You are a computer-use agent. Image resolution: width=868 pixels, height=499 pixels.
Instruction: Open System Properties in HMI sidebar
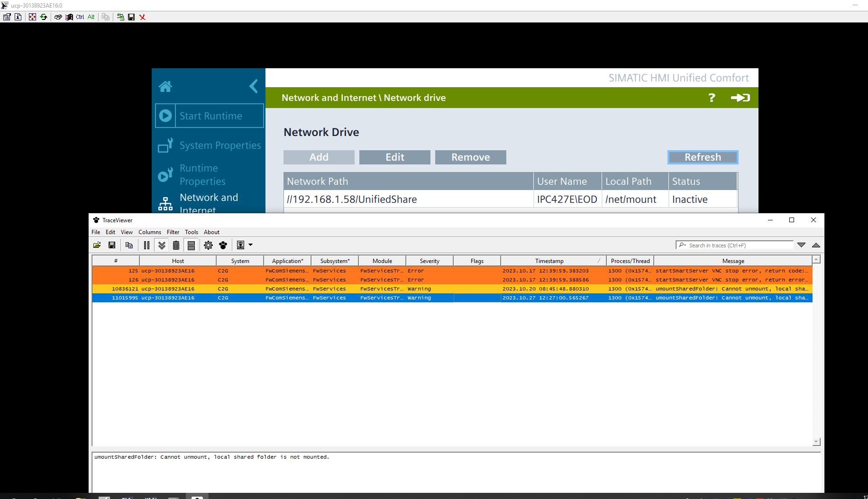click(x=210, y=145)
